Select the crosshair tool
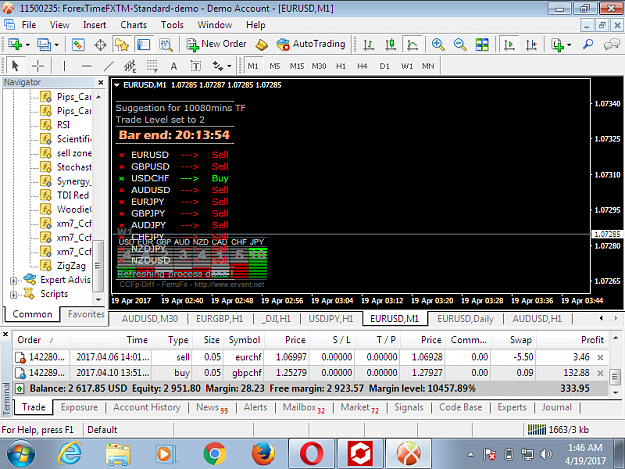This screenshot has height=469, width=625. coord(38,66)
